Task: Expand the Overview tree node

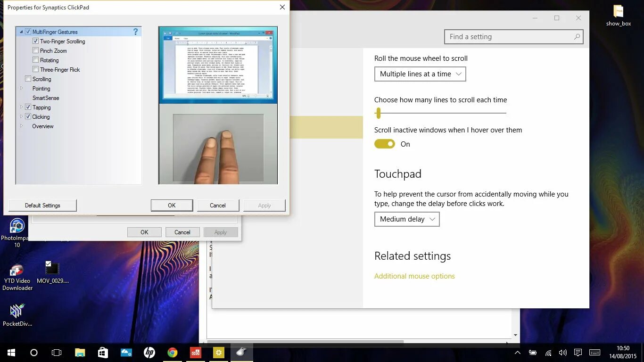Action: coord(21,126)
